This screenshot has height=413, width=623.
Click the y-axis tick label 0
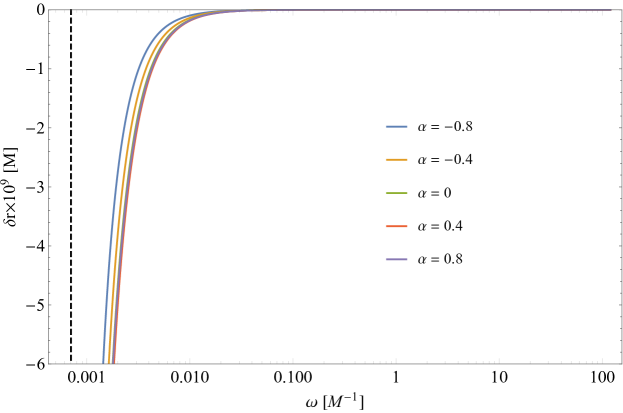[40, 10]
